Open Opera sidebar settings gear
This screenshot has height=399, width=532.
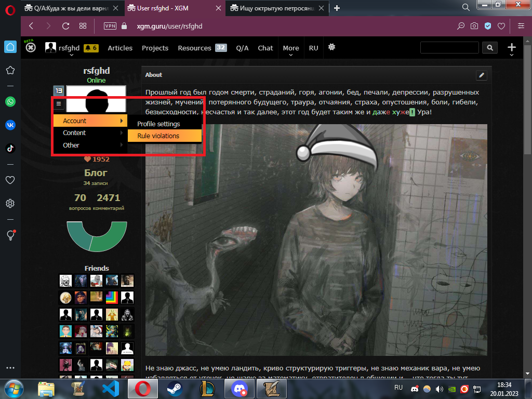(x=10, y=203)
